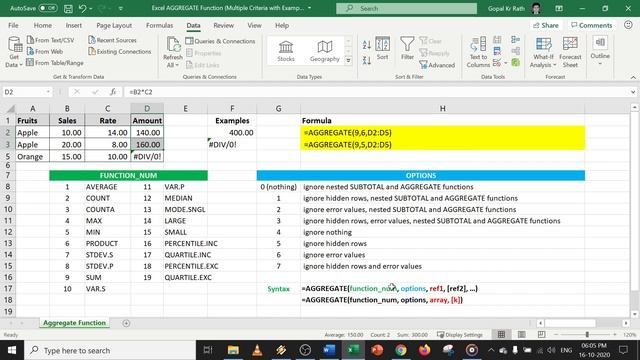The image size is (640, 360).
Task: Click the Search box in title bar
Action: pyautogui.click(x=406, y=8)
